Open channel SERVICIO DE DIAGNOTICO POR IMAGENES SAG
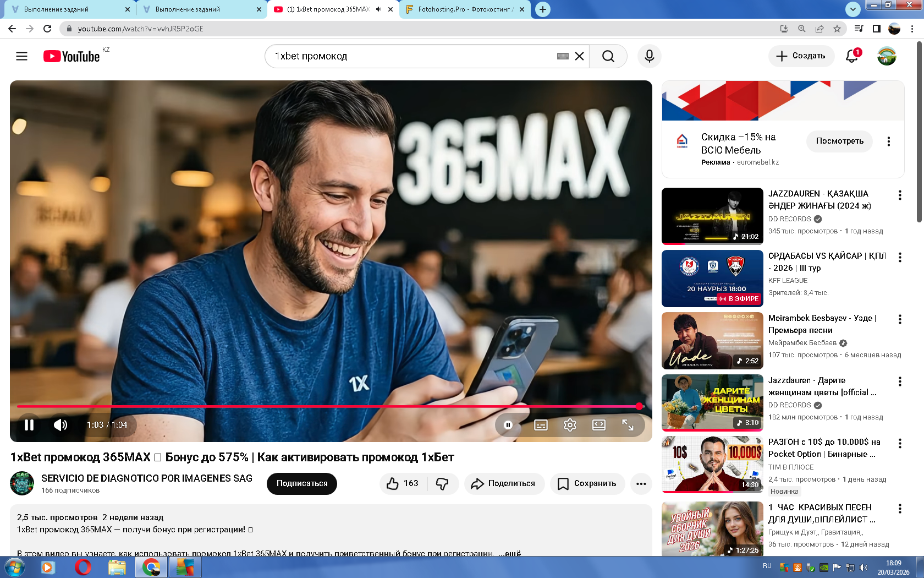 click(147, 478)
